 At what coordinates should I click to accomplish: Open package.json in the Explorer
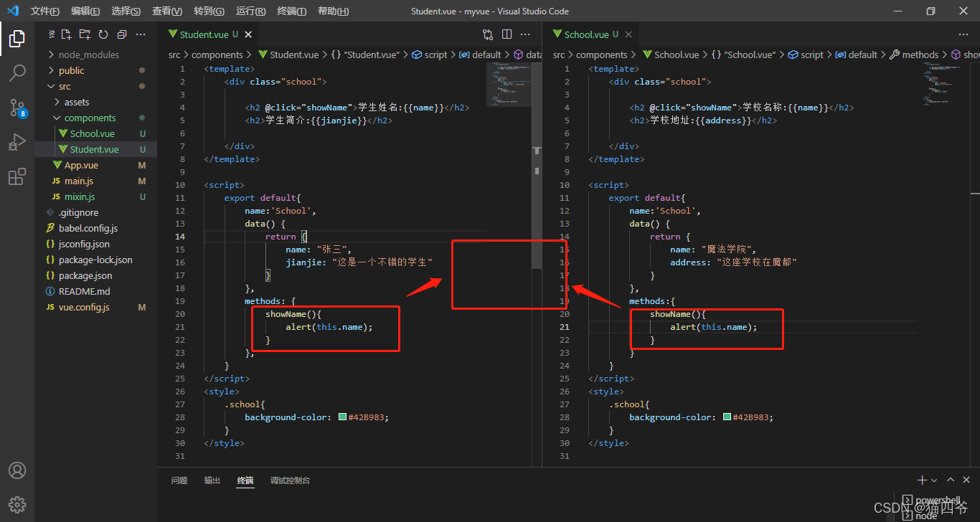[x=95, y=275]
